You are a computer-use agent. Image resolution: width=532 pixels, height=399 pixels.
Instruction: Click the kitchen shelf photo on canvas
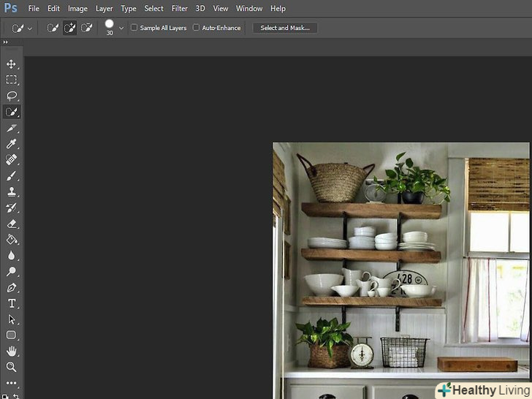[402, 270]
